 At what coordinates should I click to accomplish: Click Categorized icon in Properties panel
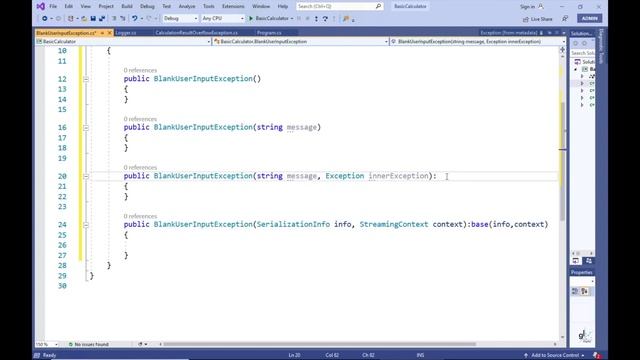tap(575, 291)
